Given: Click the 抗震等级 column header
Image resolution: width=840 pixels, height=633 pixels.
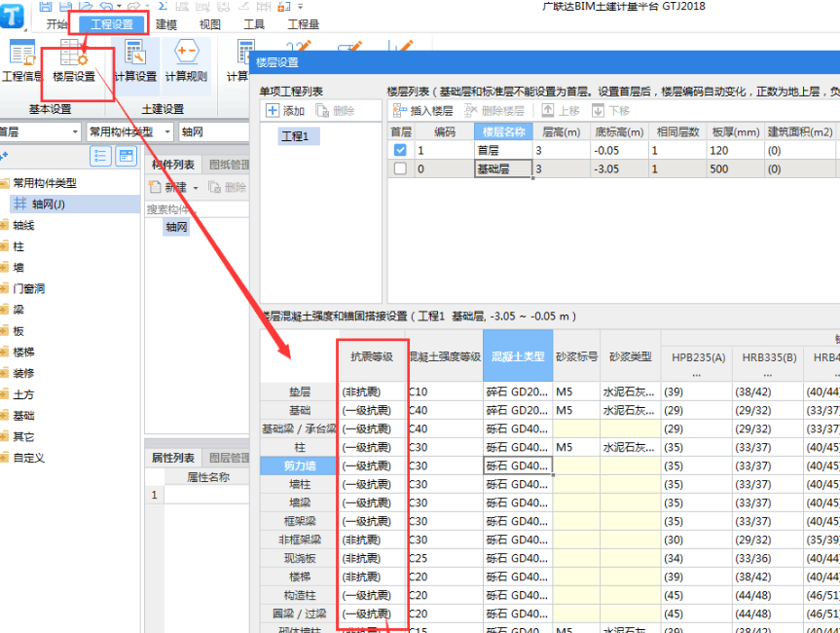Looking at the screenshot, I should (x=372, y=356).
